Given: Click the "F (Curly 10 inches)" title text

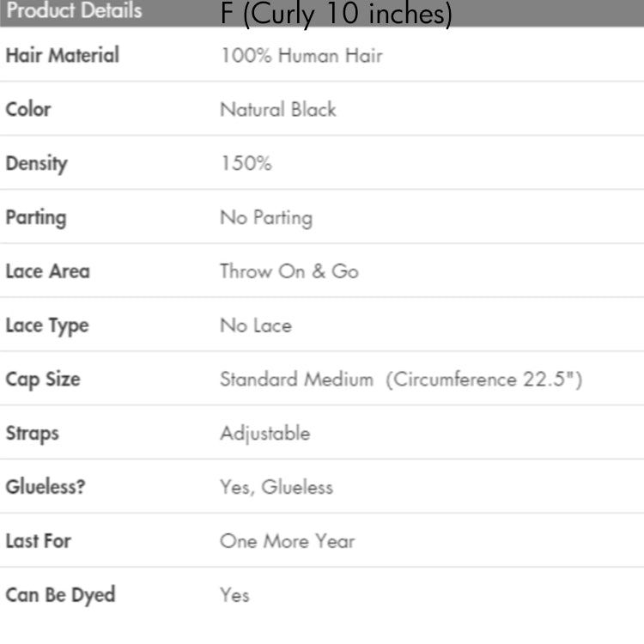Looking at the screenshot, I should click(336, 15).
